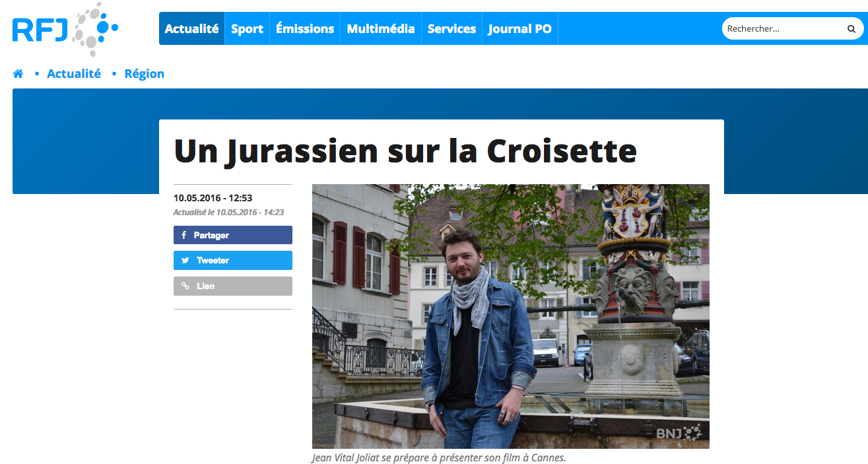Click the photo of Jean Vital Joliat

point(511,316)
